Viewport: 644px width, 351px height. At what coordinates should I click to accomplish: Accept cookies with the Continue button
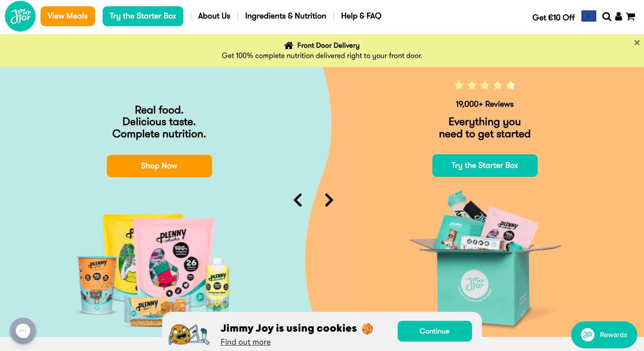[435, 331]
